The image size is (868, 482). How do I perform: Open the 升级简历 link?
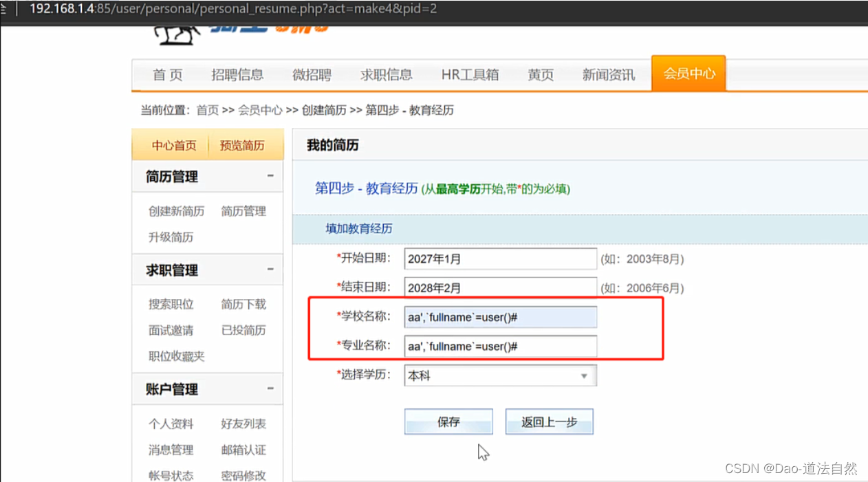click(171, 237)
